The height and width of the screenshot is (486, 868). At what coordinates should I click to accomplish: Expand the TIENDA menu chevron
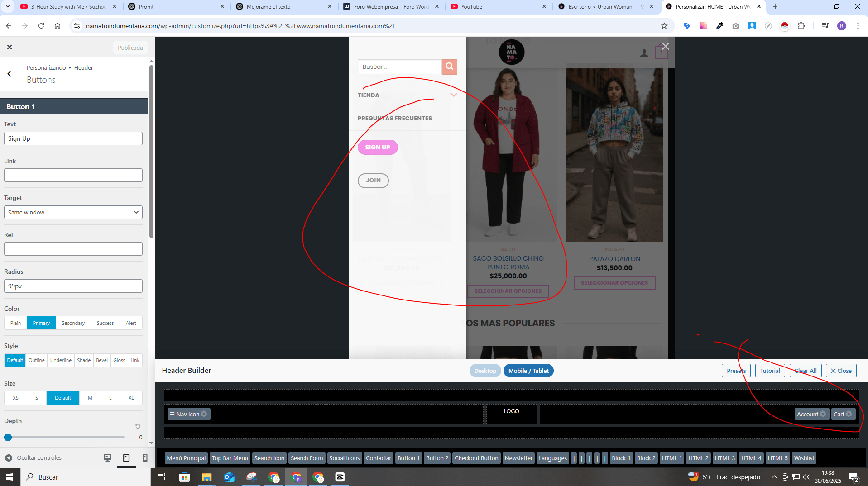click(x=454, y=95)
